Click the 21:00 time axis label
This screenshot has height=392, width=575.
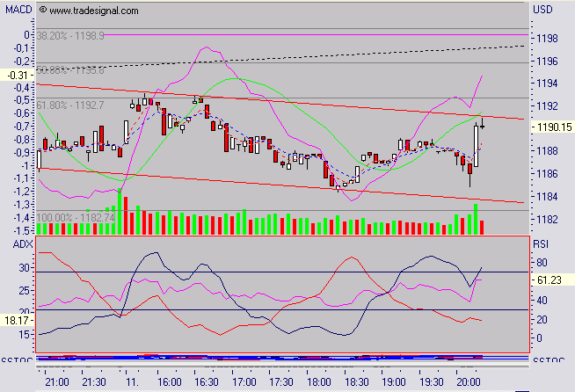click(x=57, y=382)
